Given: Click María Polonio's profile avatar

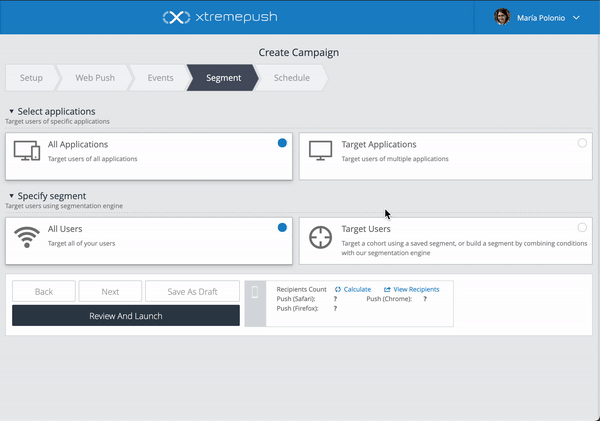Looking at the screenshot, I should coord(502,17).
